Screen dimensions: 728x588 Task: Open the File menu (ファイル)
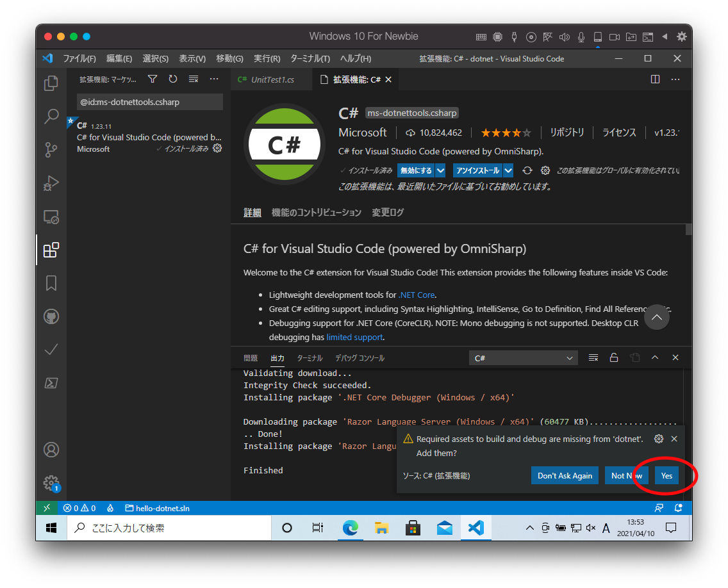(x=79, y=58)
